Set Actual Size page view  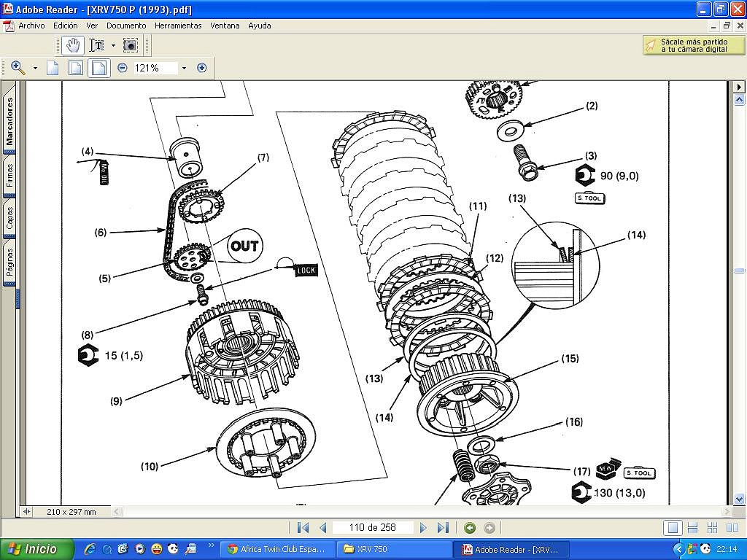click(53, 68)
